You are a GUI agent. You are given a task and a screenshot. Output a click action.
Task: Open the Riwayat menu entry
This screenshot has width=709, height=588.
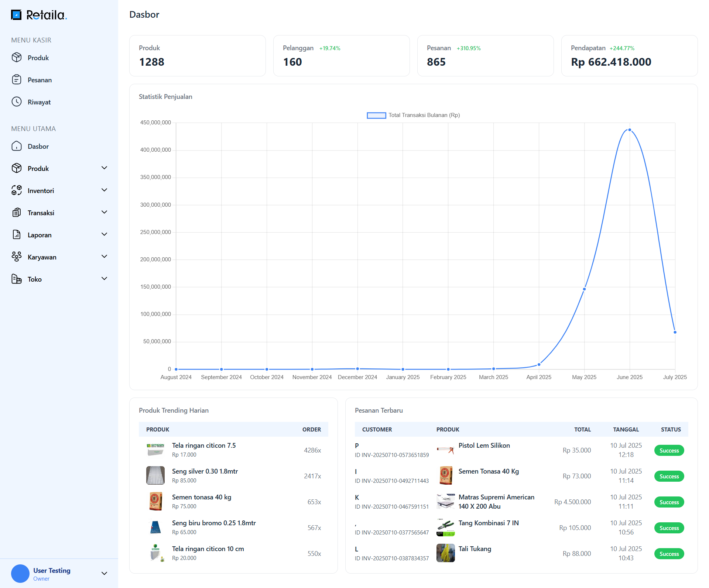coord(38,102)
